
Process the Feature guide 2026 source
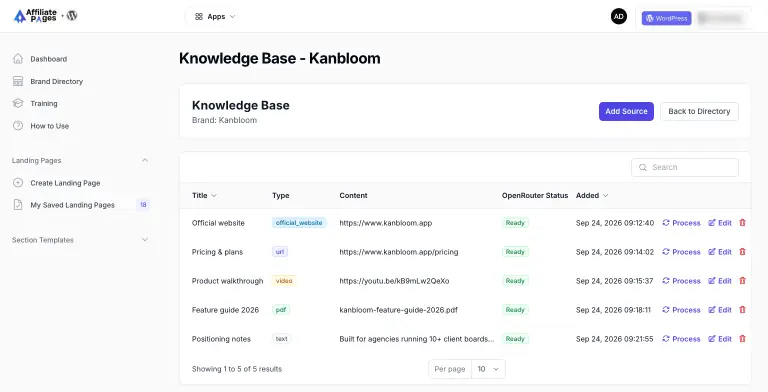pyautogui.click(x=681, y=310)
